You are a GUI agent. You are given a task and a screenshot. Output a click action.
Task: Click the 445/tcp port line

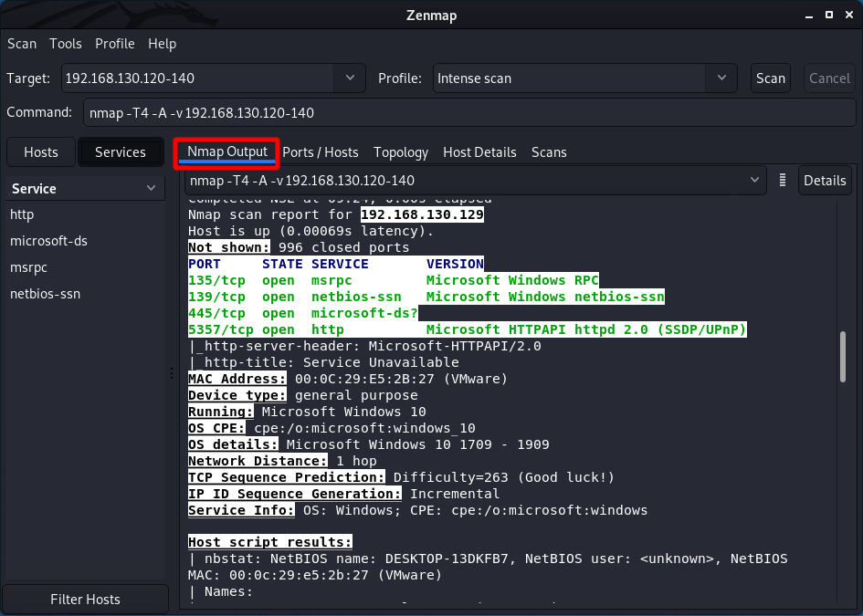pos(303,314)
